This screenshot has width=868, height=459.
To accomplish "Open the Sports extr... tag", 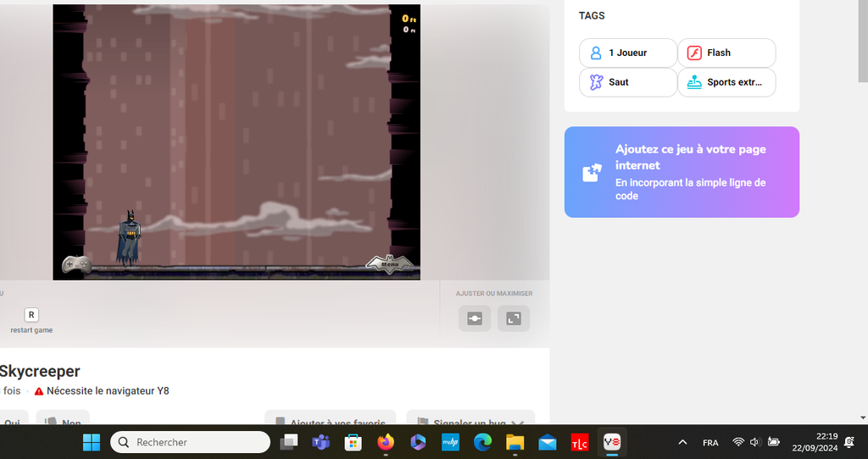I will (726, 82).
